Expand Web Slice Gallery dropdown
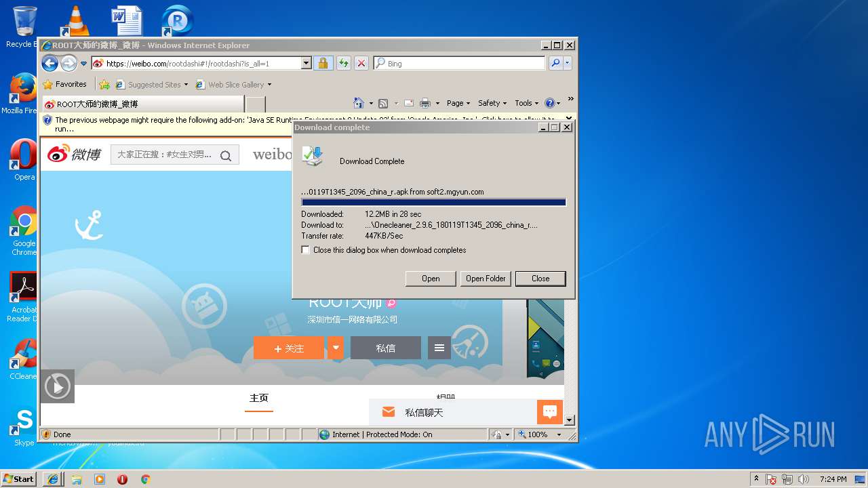Image resolution: width=868 pixels, height=488 pixels. click(269, 85)
